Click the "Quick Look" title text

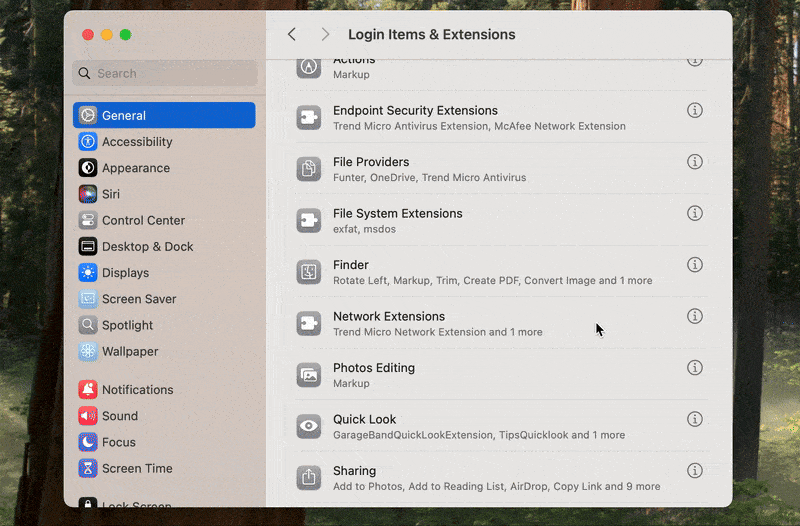pos(364,419)
